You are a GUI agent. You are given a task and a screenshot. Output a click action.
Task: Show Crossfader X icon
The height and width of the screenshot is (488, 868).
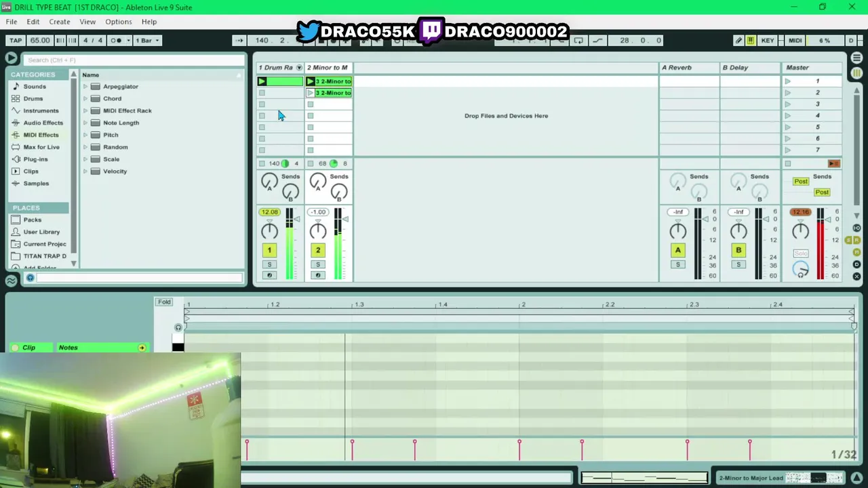coord(856,277)
